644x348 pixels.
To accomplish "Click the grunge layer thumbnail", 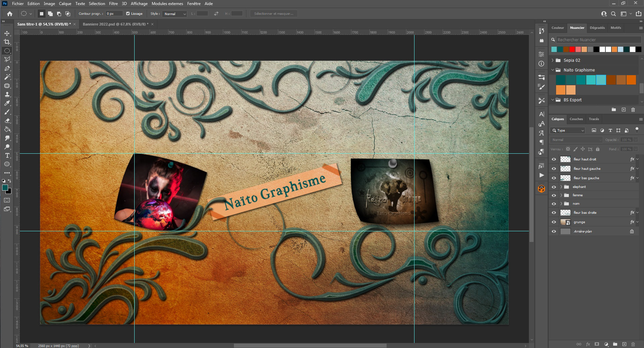I will tap(565, 222).
